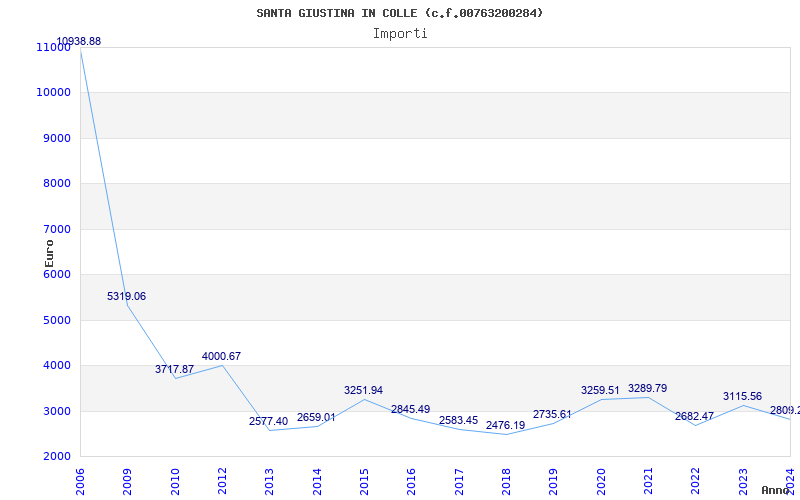The image size is (800, 500).
Task: Select data label 3289.79
Action: 647,388
